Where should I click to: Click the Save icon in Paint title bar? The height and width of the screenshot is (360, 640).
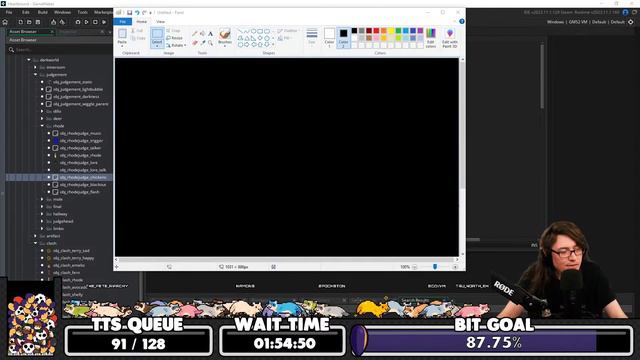129,13
